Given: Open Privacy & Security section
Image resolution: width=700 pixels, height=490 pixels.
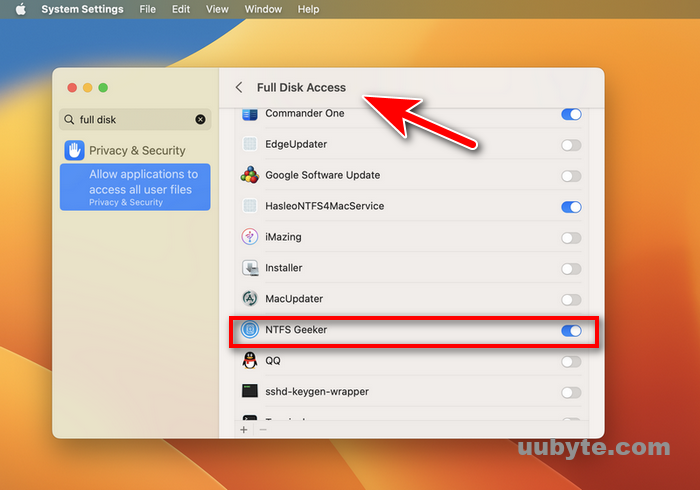Looking at the screenshot, I should [137, 150].
